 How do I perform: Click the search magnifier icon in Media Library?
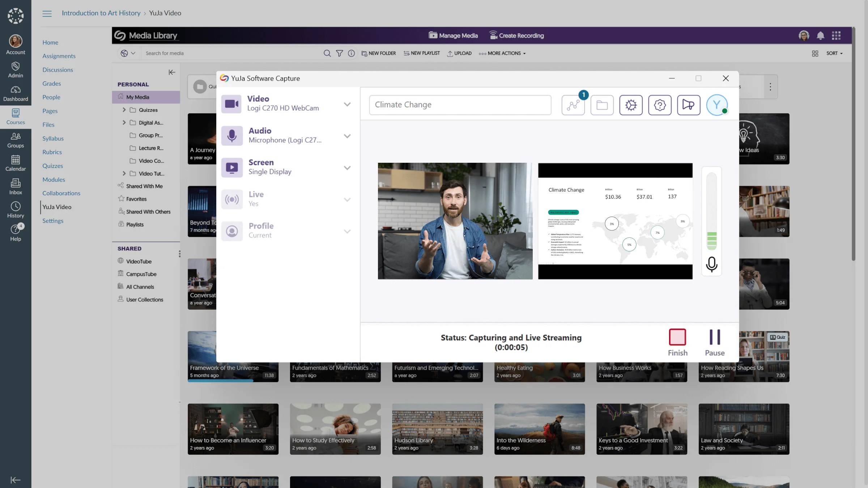coord(327,53)
